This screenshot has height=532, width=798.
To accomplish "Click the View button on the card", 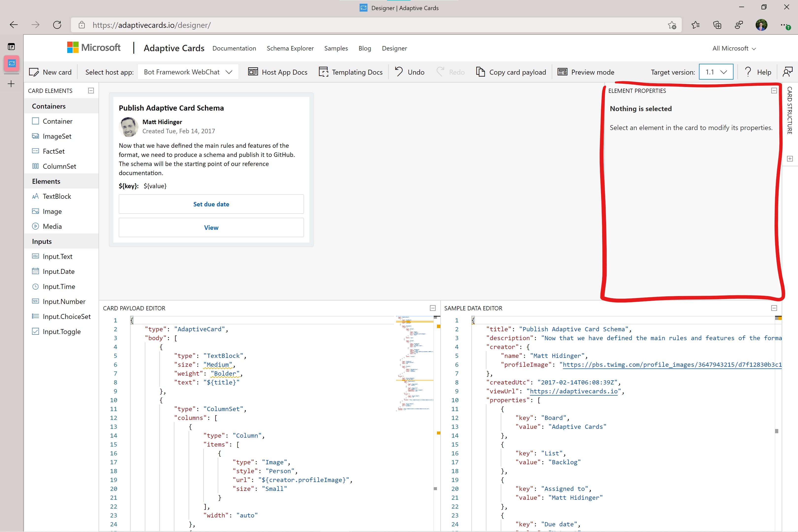I will [x=211, y=227].
